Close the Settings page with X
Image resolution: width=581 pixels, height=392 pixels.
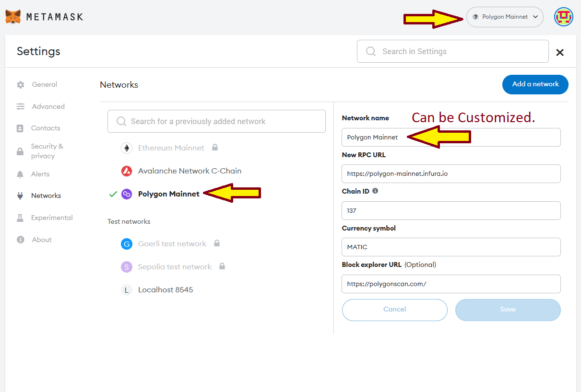click(x=559, y=52)
